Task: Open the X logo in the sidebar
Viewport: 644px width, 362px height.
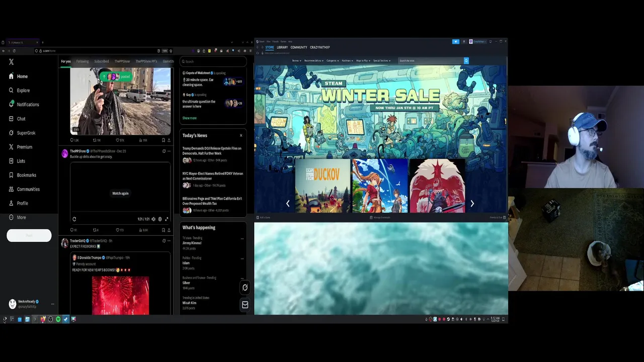Action: (11, 62)
